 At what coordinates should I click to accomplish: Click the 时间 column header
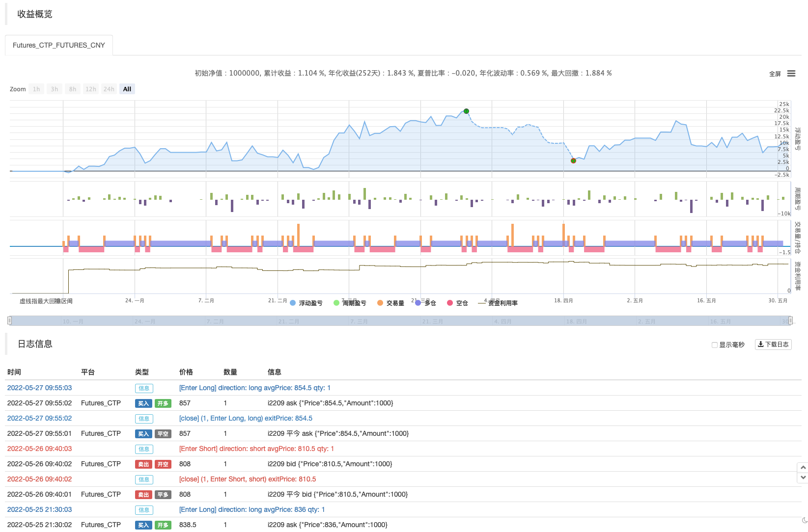point(14,372)
